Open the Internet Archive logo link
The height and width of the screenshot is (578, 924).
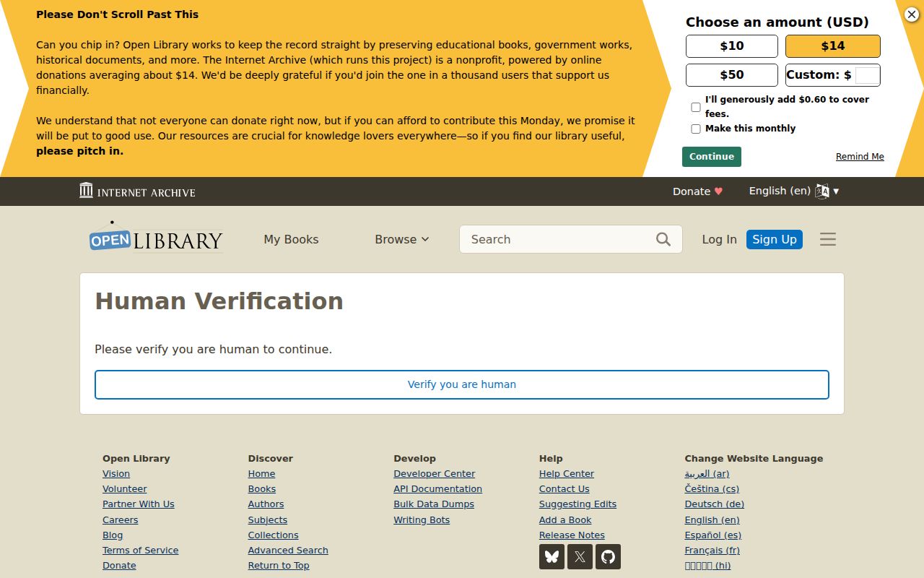(x=137, y=191)
